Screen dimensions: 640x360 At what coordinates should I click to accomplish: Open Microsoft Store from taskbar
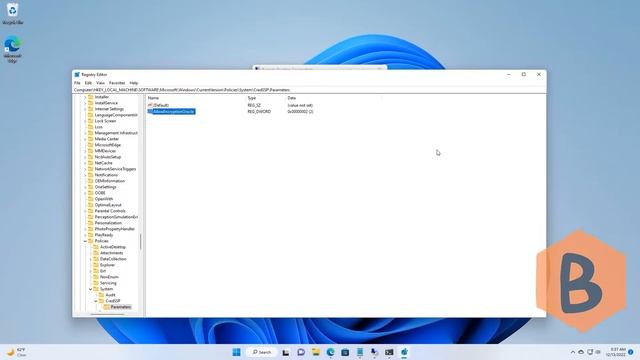(x=345, y=352)
